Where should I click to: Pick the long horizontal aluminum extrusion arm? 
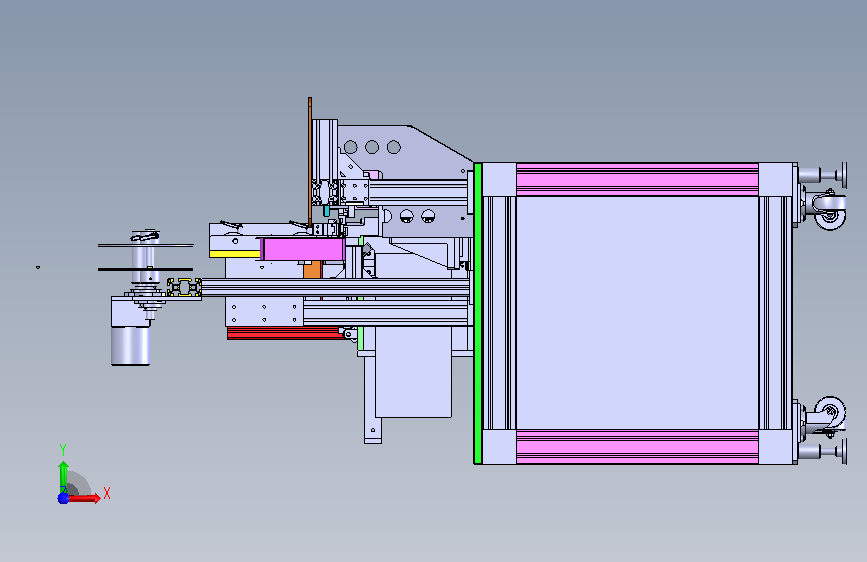(336, 288)
